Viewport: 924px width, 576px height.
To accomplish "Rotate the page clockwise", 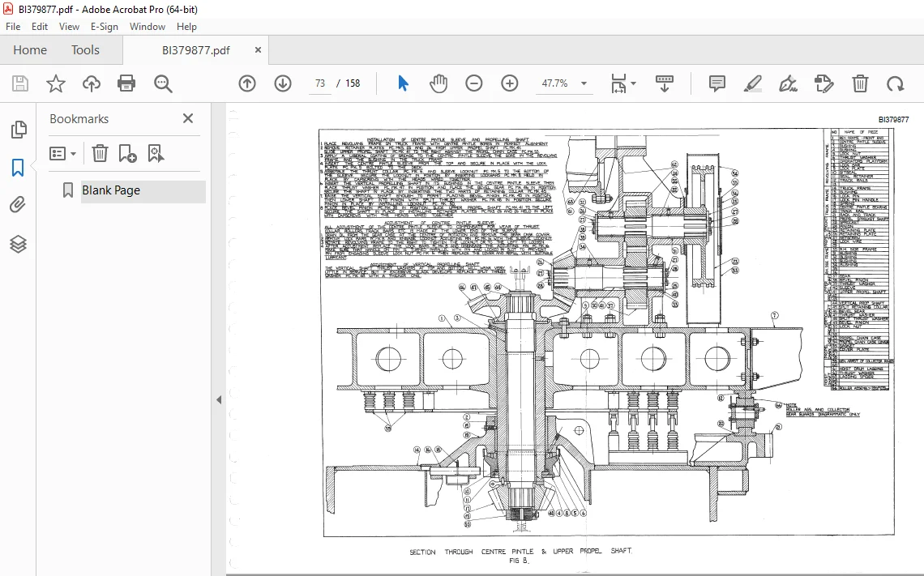I will (x=895, y=83).
